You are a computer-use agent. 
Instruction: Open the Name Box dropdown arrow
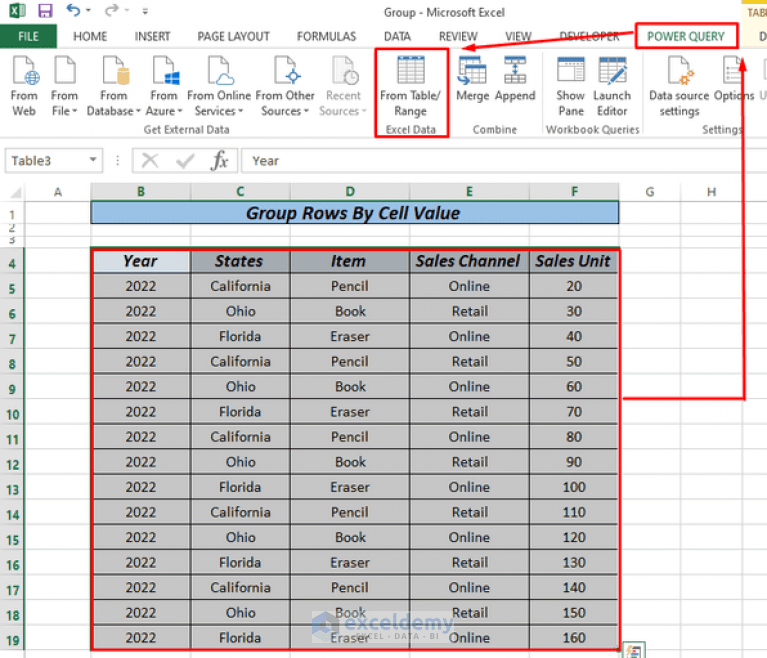pyautogui.click(x=92, y=160)
